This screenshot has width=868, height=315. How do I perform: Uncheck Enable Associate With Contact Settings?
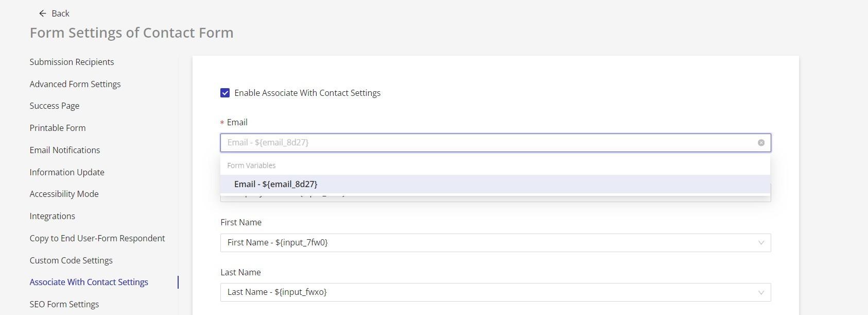[225, 93]
